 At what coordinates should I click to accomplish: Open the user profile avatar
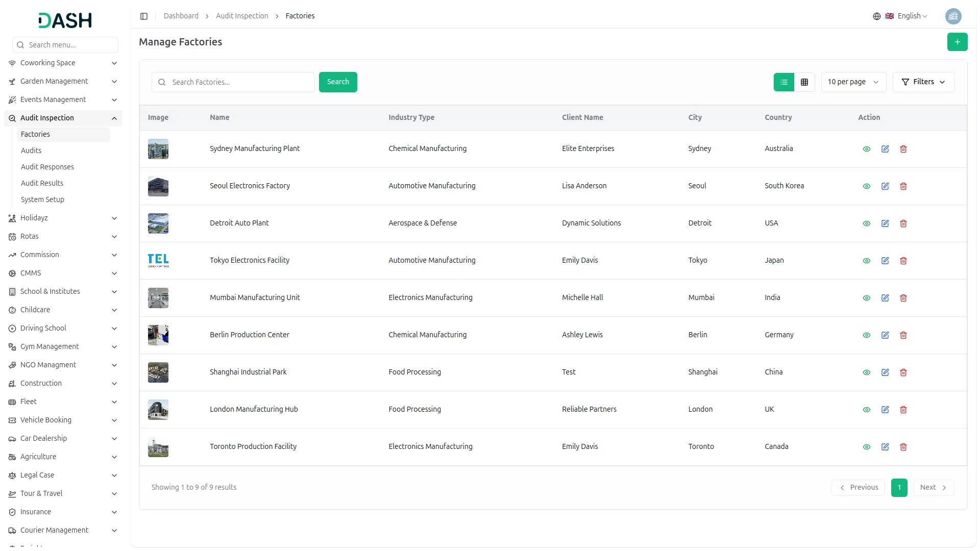tap(953, 16)
